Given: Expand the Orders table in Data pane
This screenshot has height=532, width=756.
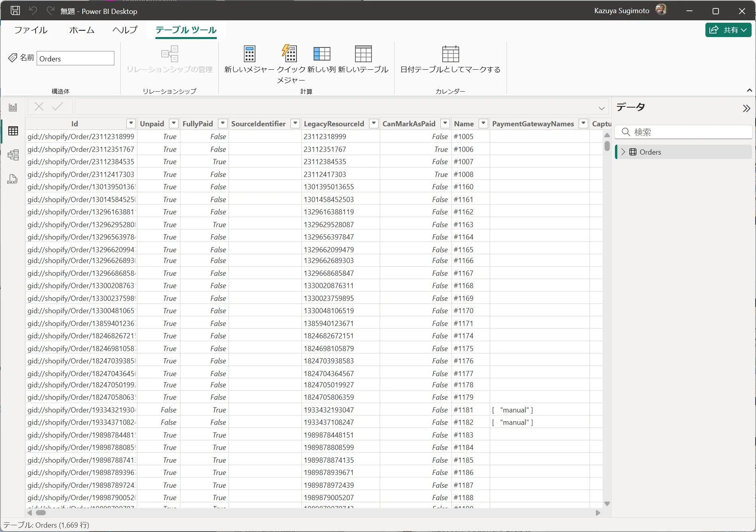Looking at the screenshot, I should (623, 152).
